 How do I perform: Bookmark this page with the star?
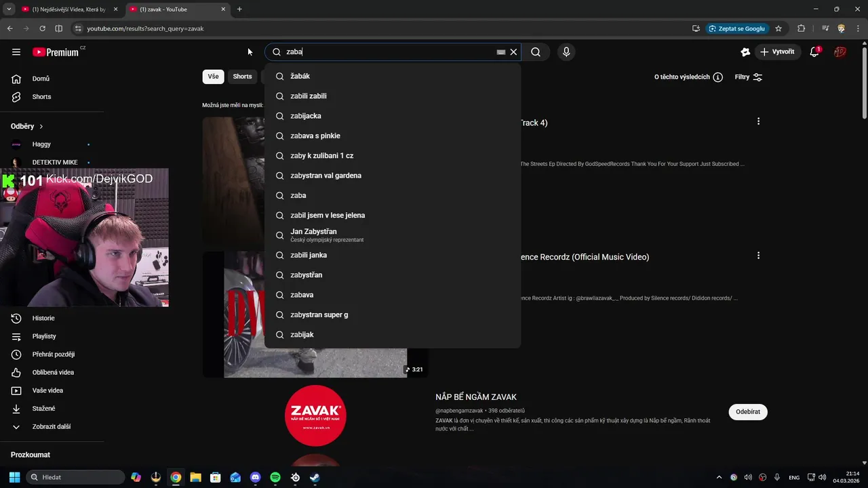778,28
